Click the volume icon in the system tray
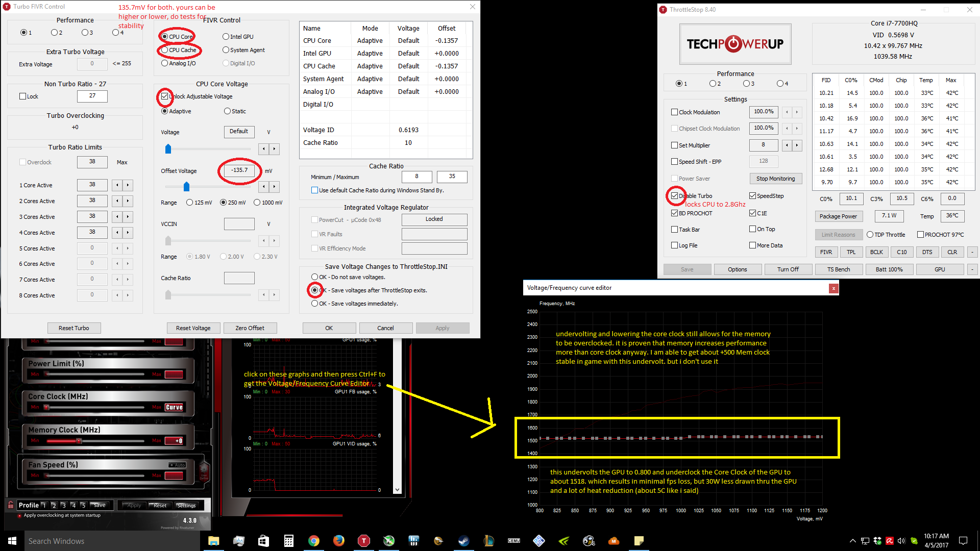 click(901, 541)
